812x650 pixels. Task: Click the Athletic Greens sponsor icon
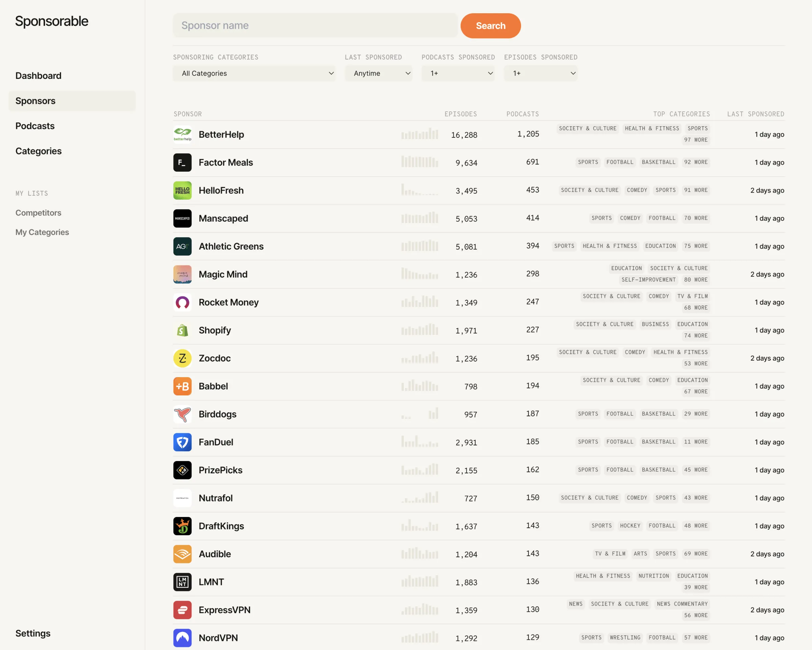pos(182,246)
